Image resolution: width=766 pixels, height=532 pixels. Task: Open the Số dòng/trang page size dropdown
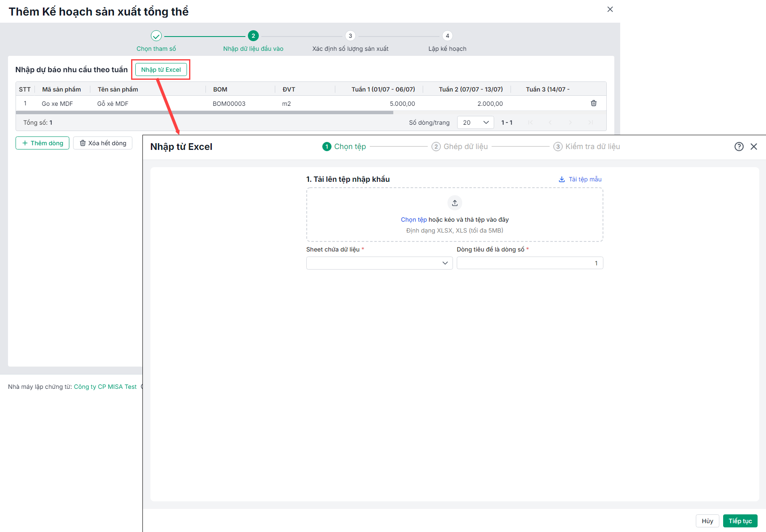[x=475, y=123]
